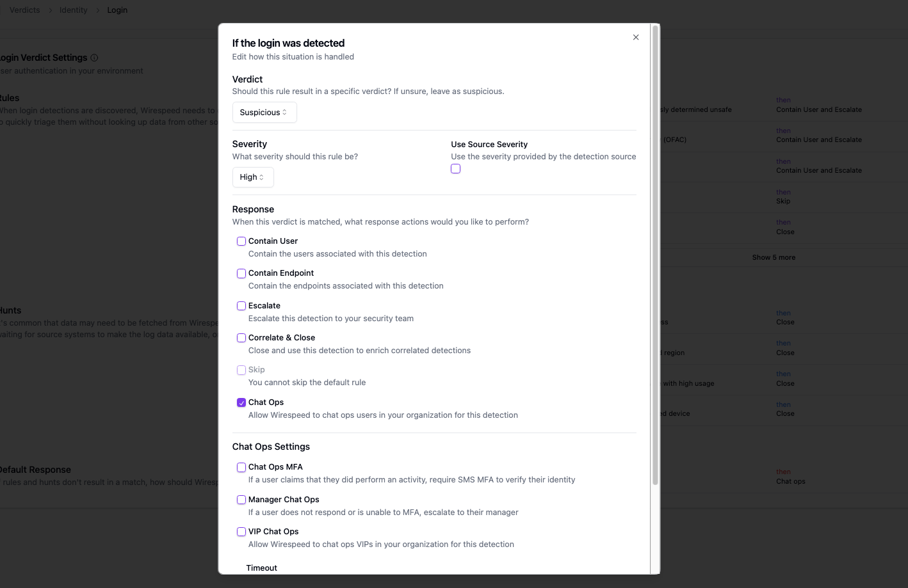Enable the Use Source Severity checkbox

click(455, 169)
